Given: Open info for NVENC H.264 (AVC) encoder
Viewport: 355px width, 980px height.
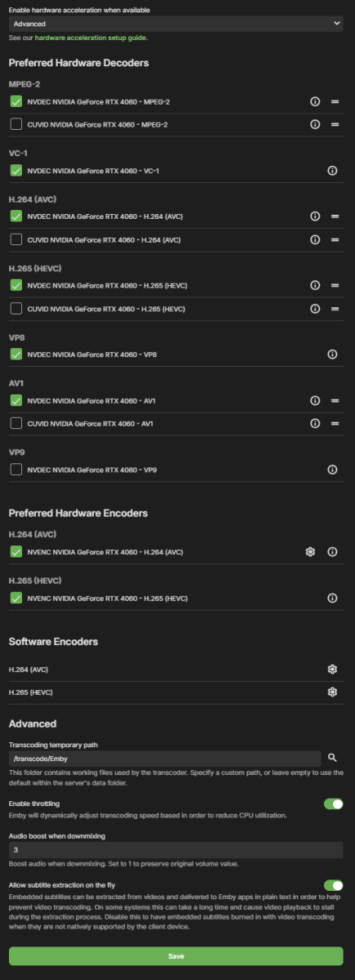Looking at the screenshot, I should coord(332,552).
